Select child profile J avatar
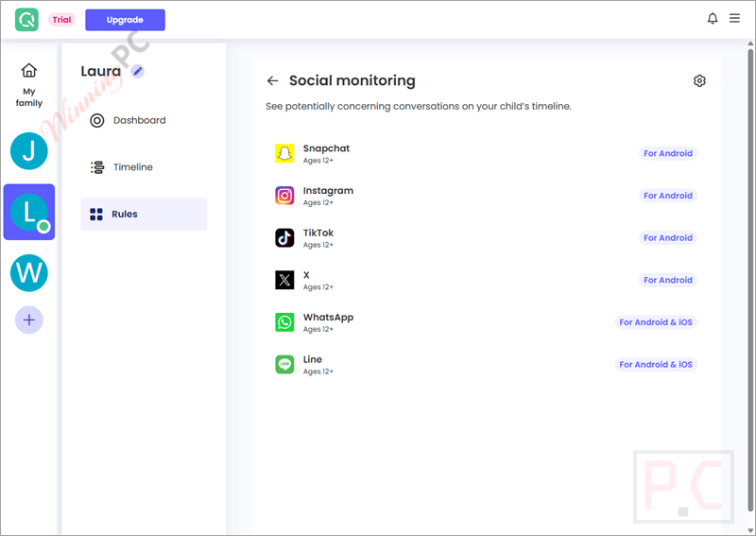The height and width of the screenshot is (536, 756). (29, 151)
